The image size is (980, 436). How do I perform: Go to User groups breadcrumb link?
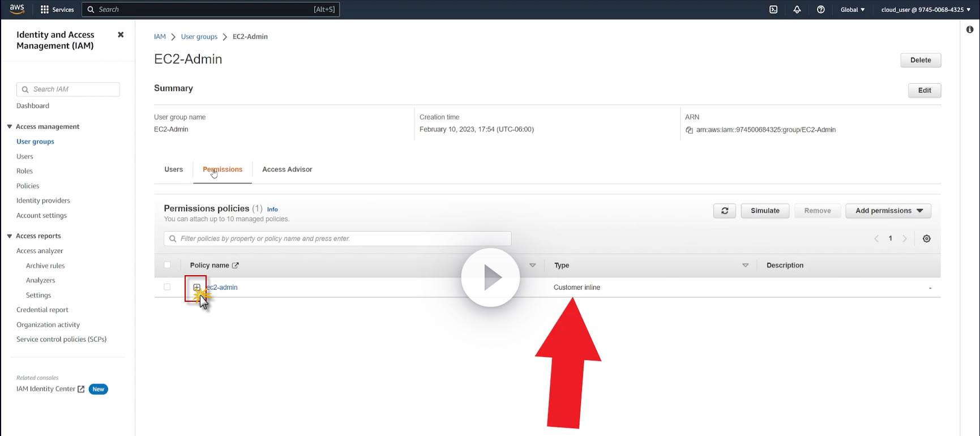(199, 36)
